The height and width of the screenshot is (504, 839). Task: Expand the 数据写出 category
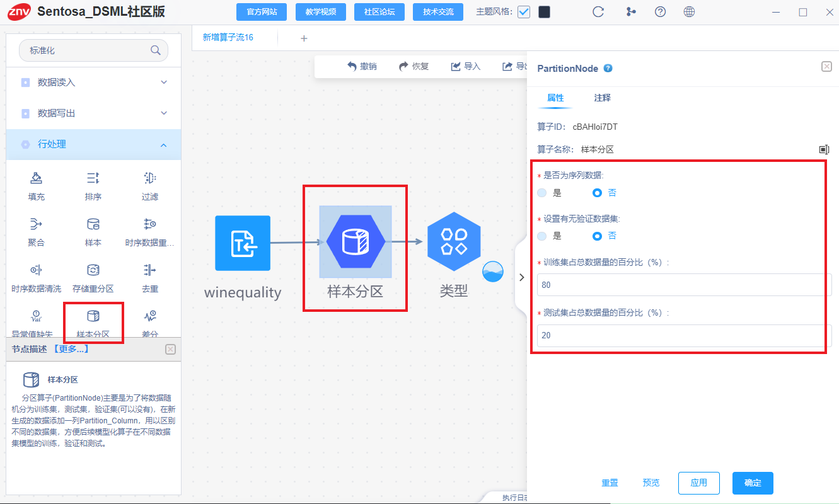[94, 113]
